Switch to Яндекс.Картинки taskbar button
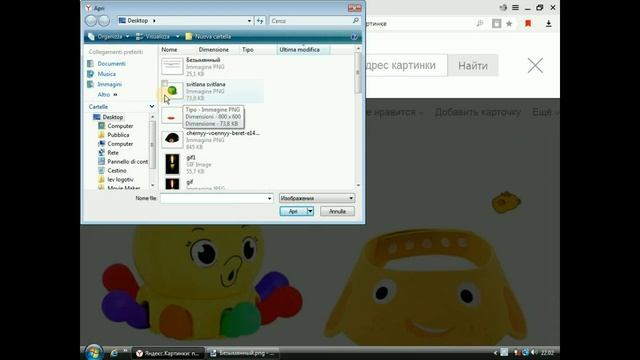Viewport: 640px width, 360px height. pos(168,353)
